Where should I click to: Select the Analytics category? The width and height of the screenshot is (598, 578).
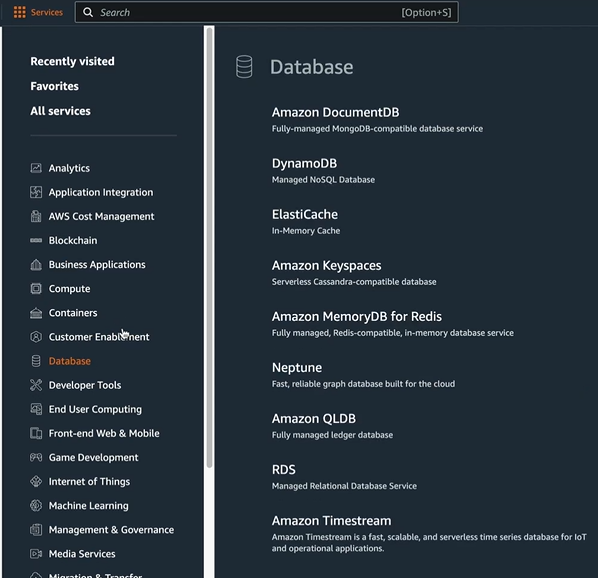(x=69, y=168)
